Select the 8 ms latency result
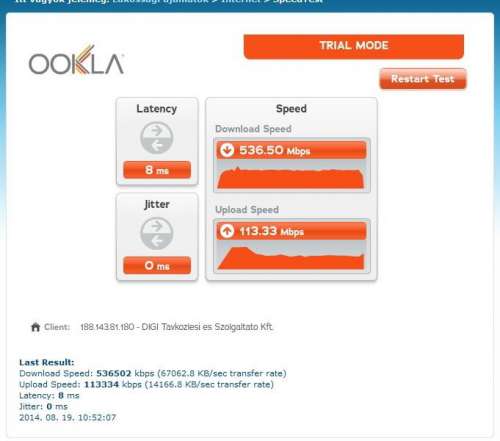The image size is (500, 441). (x=157, y=170)
